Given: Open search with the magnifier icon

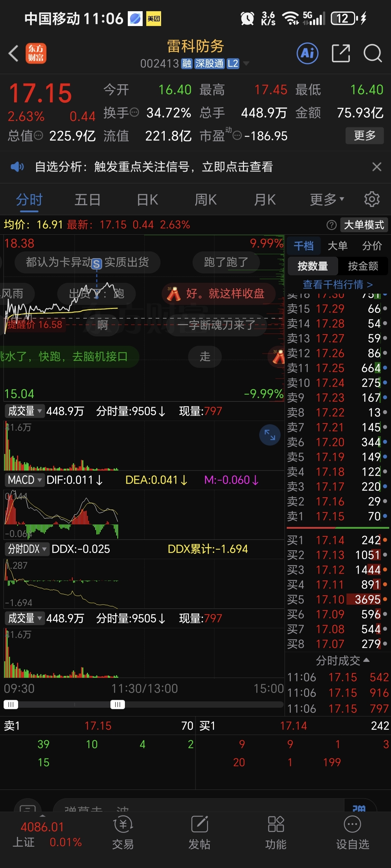Looking at the screenshot, I should pos(373,54).
